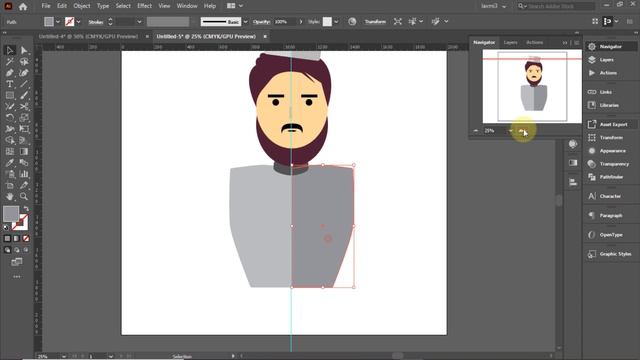Open Edit Toolbar three-dots menu
This screenshot has width=640, height=360.
click(17, 277)
